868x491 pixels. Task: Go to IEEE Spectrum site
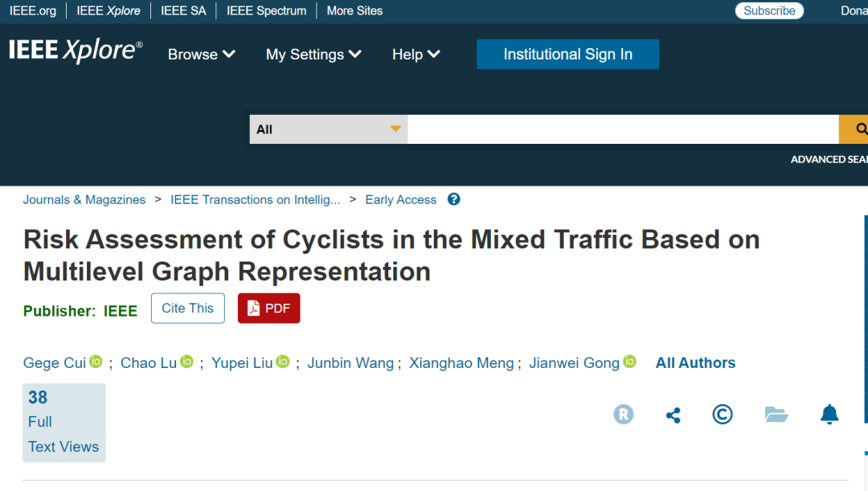(266, 11)
